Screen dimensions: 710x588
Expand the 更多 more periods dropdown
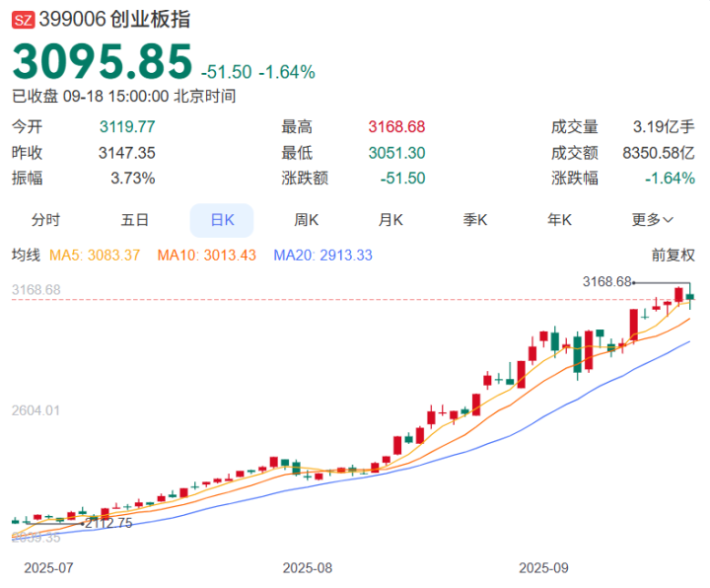click(x=653, y=220)
